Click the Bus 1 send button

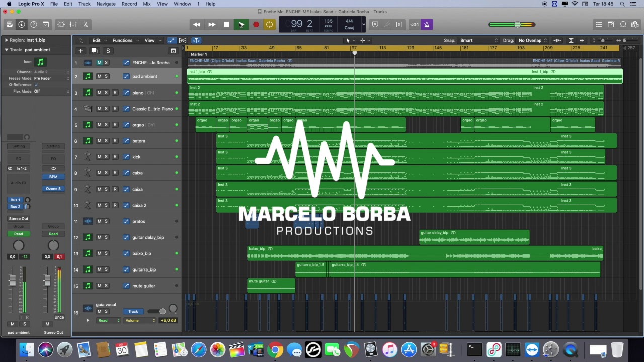click(x=15, y=200)
